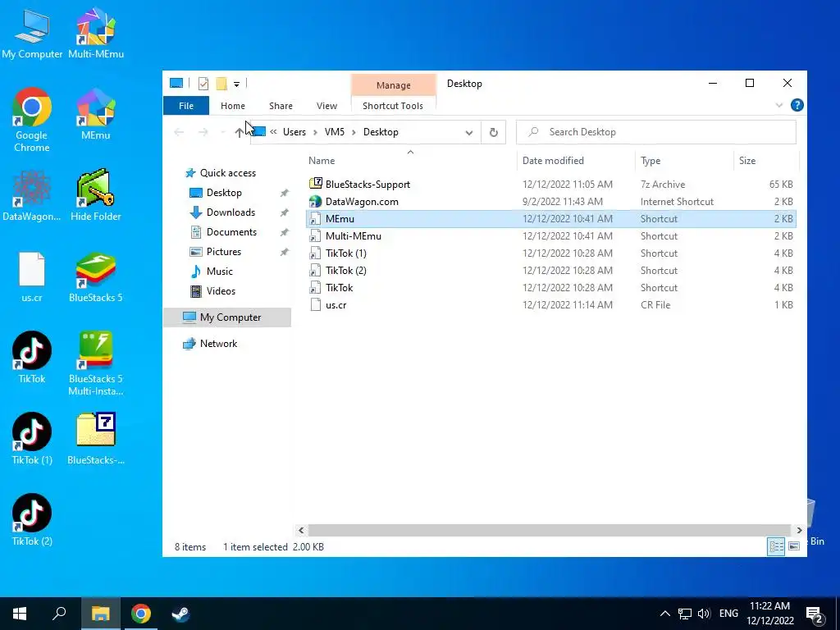Select the MEmu desktop shortcut icon
This screenshot has height=630, width=840.
[x=96, y=113]
